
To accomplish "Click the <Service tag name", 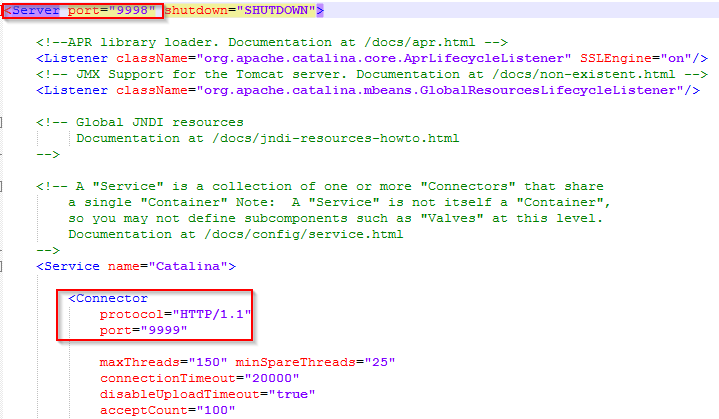I will (68, 267).
